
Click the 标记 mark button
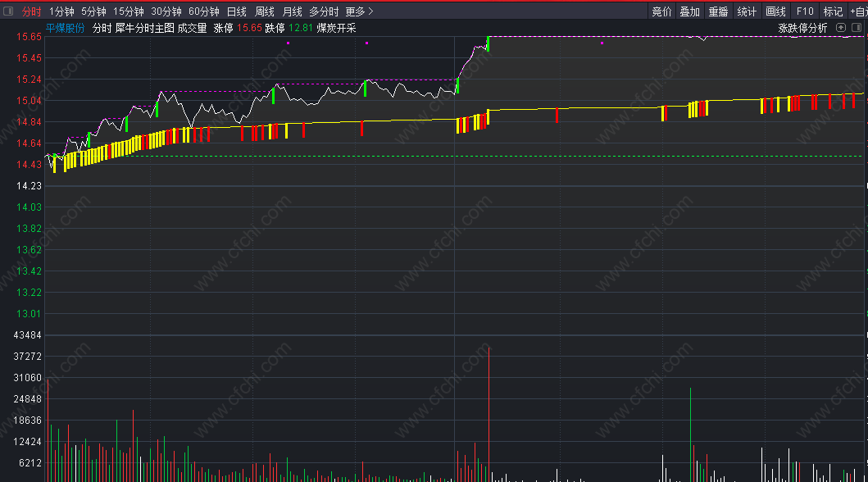833,11
